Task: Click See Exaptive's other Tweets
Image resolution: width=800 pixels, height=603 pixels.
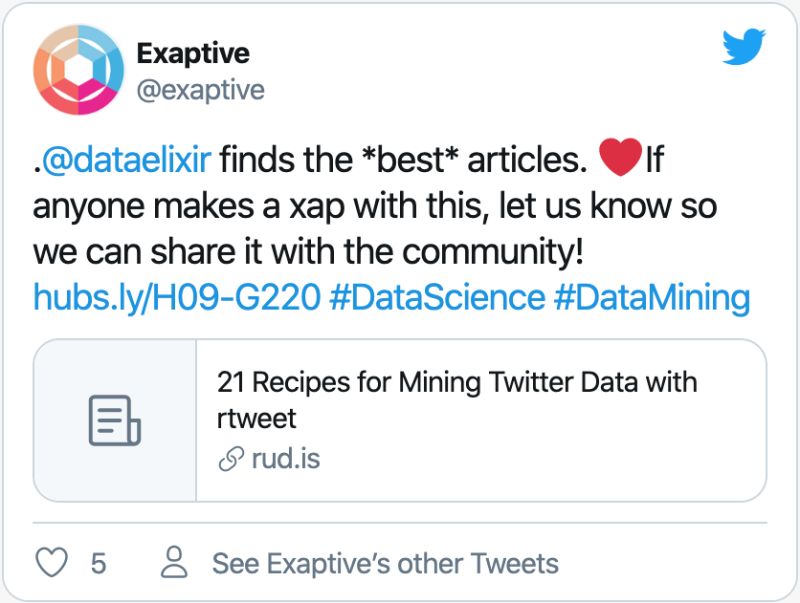Action: coord(385,563)
